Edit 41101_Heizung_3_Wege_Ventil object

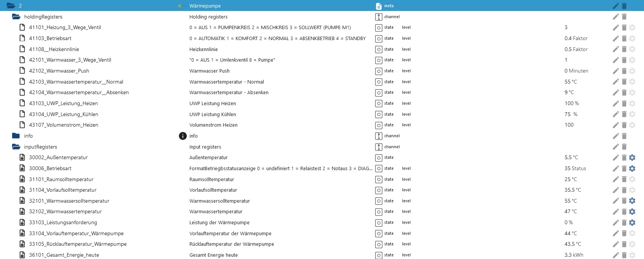[x=616, y=28]
